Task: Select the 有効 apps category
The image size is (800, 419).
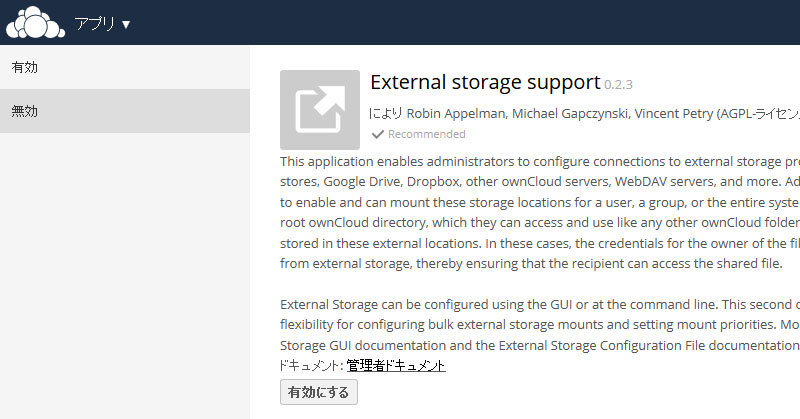Action: point(125,67)
